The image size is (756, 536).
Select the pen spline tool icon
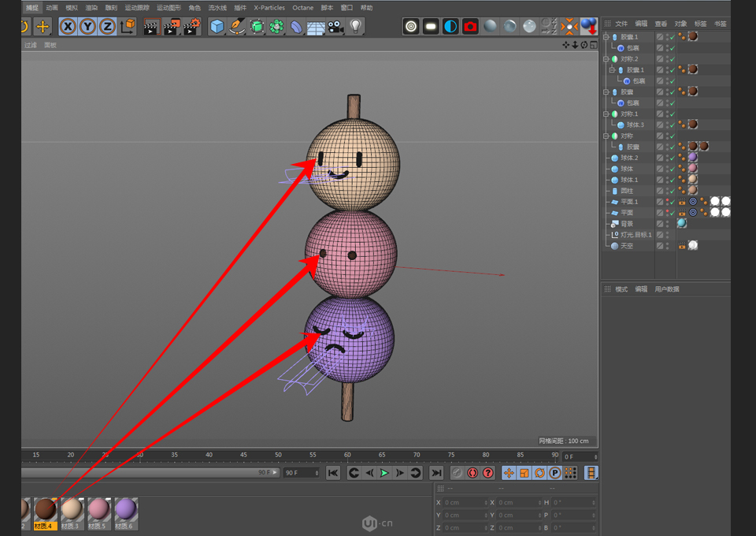236,26
